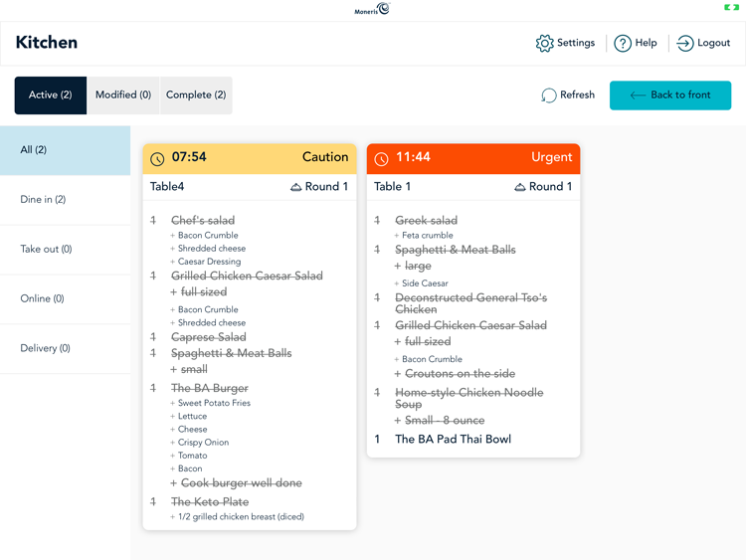This screenshot has width=746, height=560.
Task: Mark The BA Pad Thai Bowl item done
Action: 453,439
